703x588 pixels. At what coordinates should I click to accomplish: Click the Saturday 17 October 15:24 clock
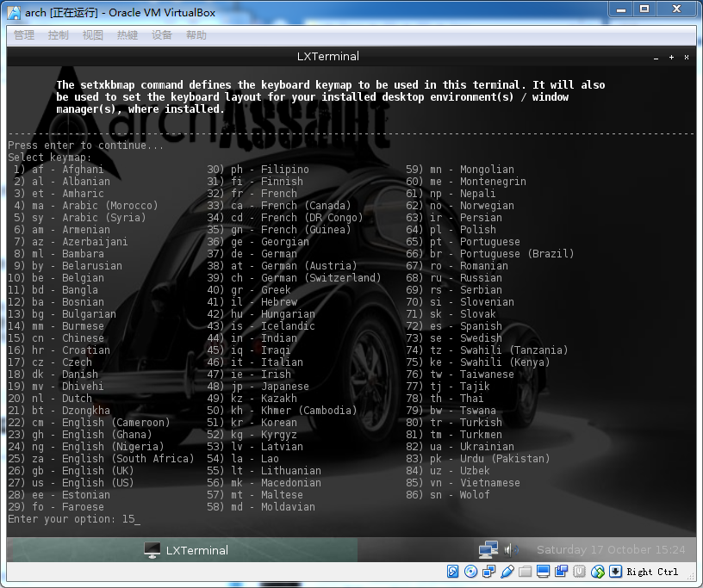611,550
